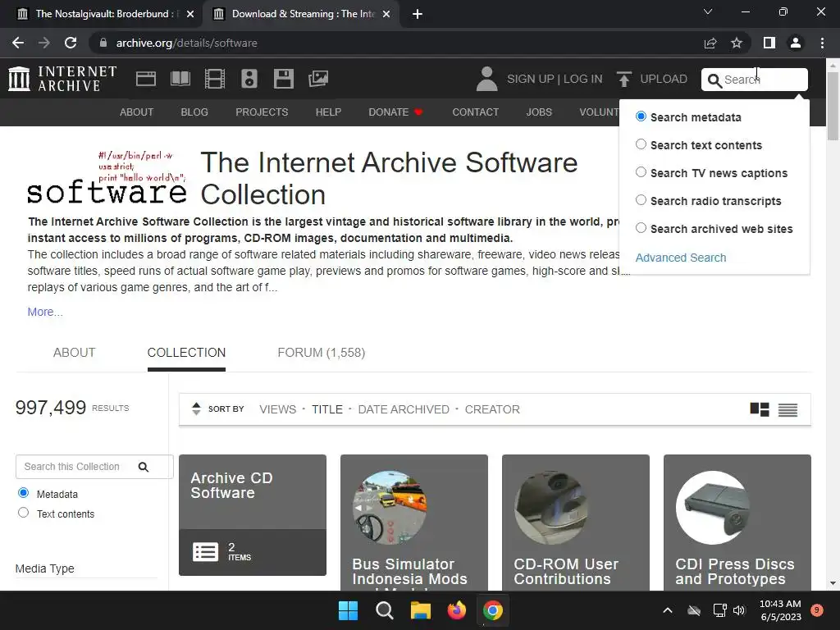The width and height of the screenshot is (840, 630).
Task: Click magnifier icon in top search box
Action: click(714, 80)
